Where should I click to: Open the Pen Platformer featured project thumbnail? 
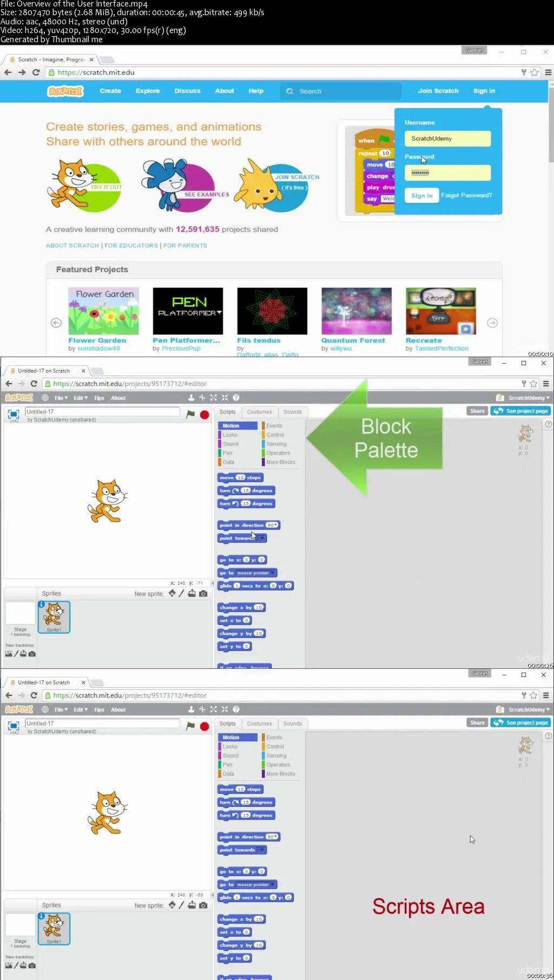click(x=188, y=311)
